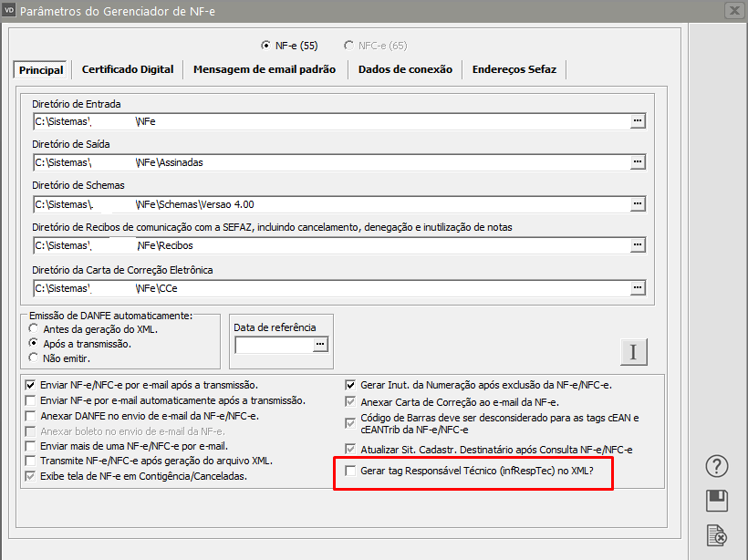The image size is (748, 560).
Task: Toggle Enviar NF-e/NFC-e por e-mail após transmissão
Action: coord(31,385)
